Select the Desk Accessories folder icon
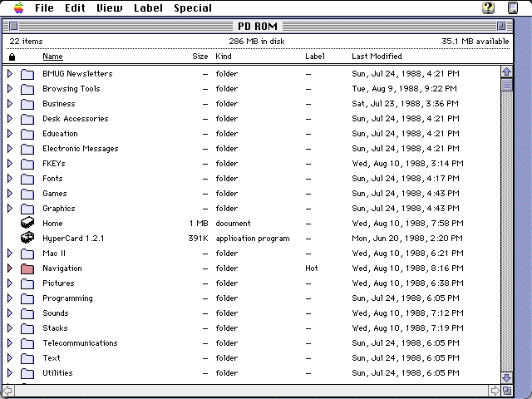Image resolution: width=532 pixels, height=399 pixels. point(27,119)
